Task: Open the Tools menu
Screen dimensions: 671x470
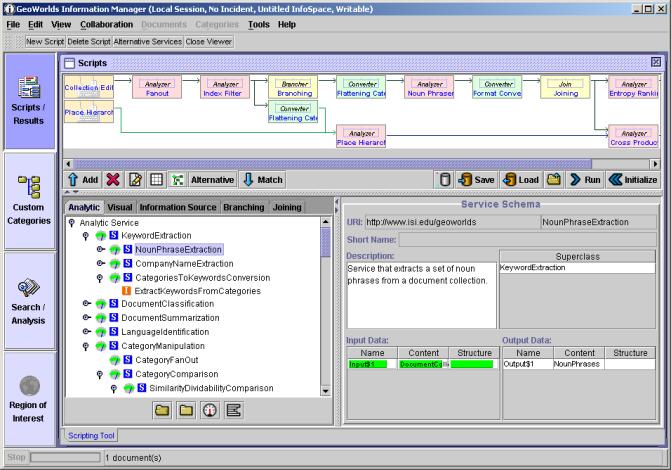Action: point(259,25)
